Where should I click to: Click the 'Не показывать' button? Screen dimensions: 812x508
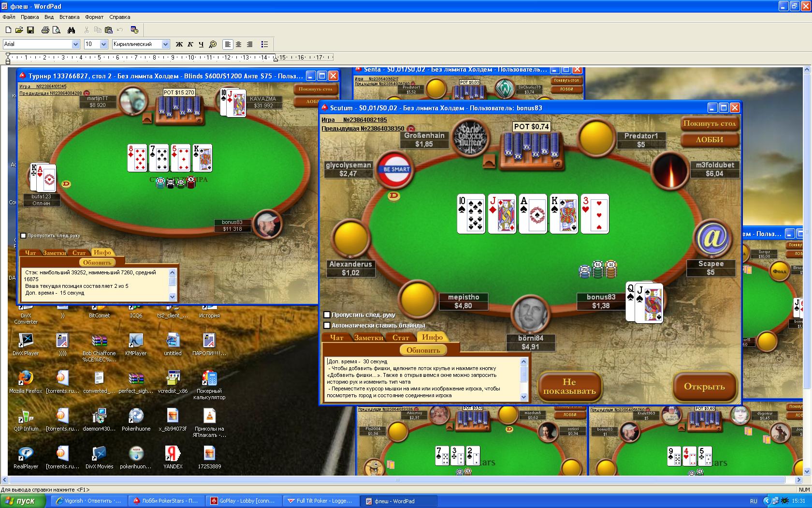click(569, 386)
